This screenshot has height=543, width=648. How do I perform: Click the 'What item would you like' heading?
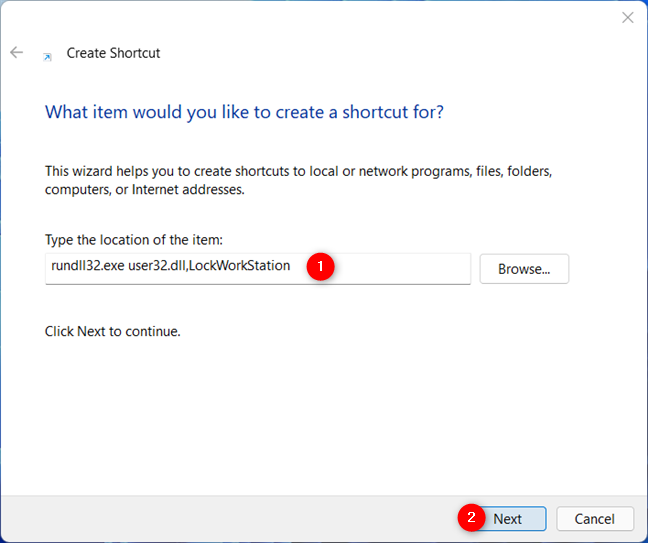pyautogui.click(x=244, y=112)
